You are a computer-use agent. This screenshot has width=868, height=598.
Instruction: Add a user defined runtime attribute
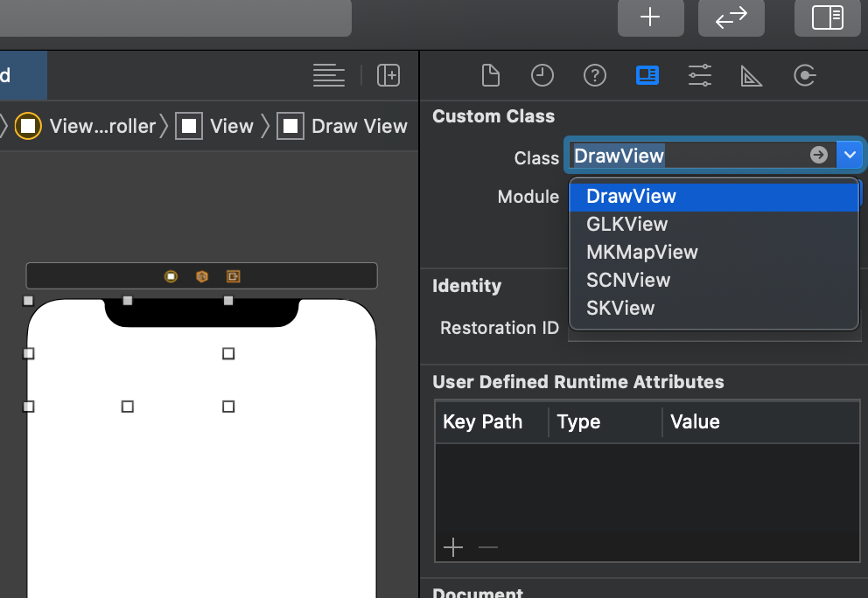pos(453,547)
